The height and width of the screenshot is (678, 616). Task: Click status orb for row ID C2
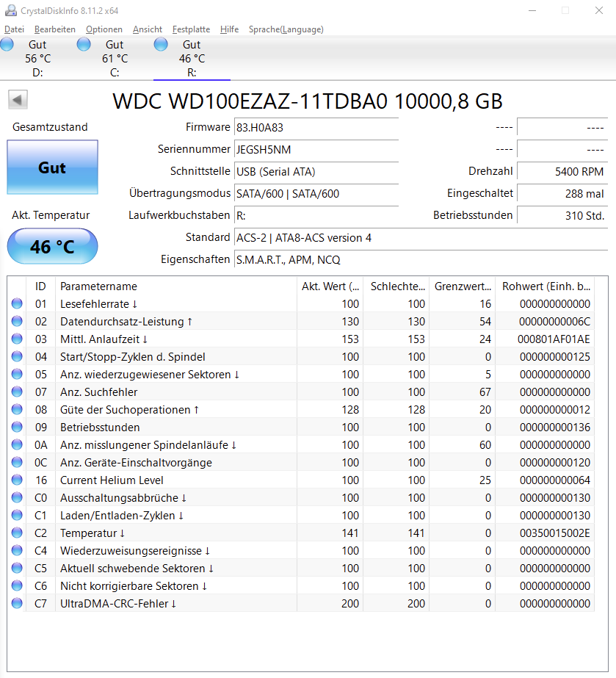[17, 533]
